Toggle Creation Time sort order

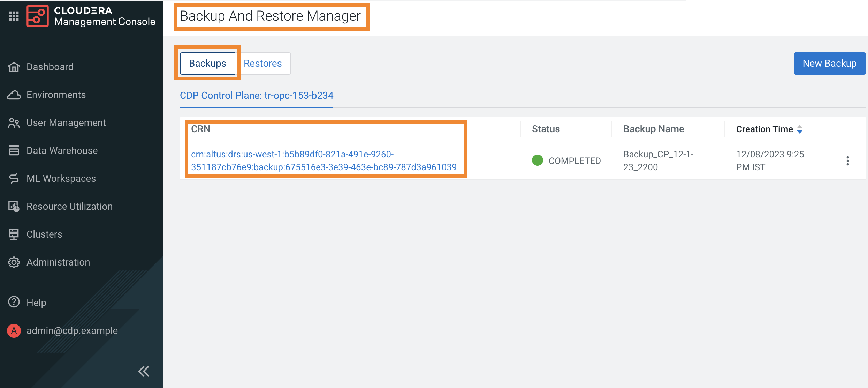(799, 129)
